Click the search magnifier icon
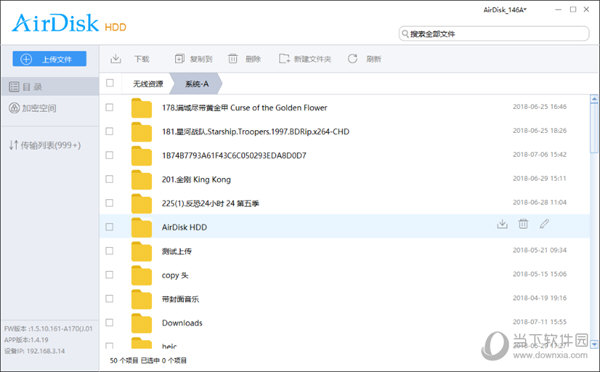600x372 pixels. pos(405,34)
